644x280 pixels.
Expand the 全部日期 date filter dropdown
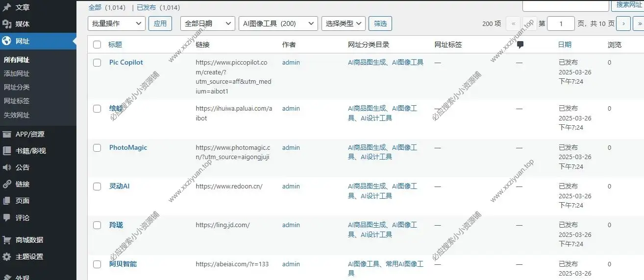coord(207,23)
